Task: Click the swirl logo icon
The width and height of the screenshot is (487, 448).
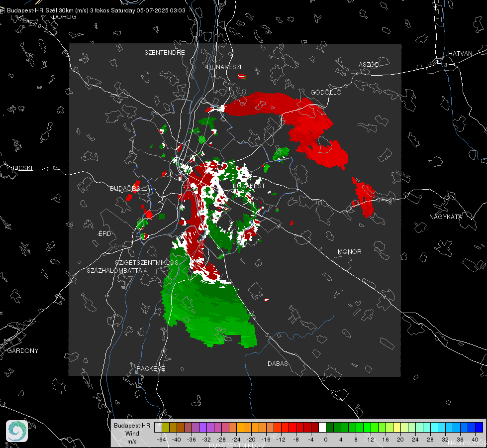Action: pyautogui.click(x=17, y=431)
